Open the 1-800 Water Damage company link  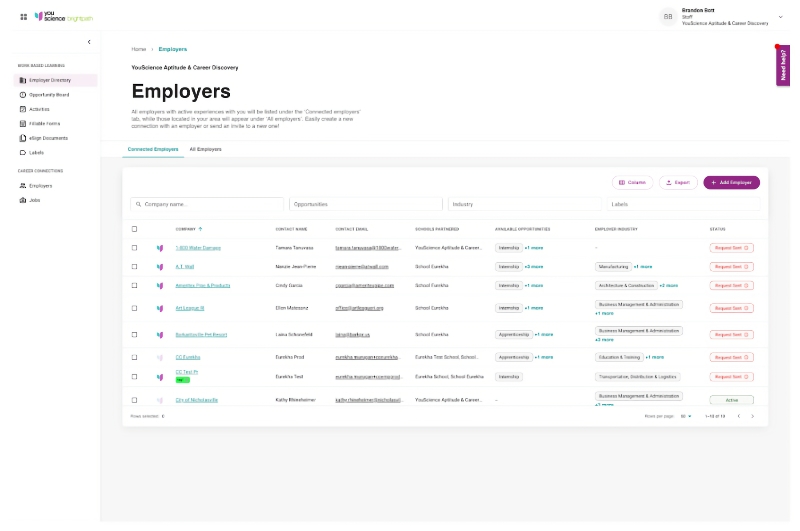198,248
